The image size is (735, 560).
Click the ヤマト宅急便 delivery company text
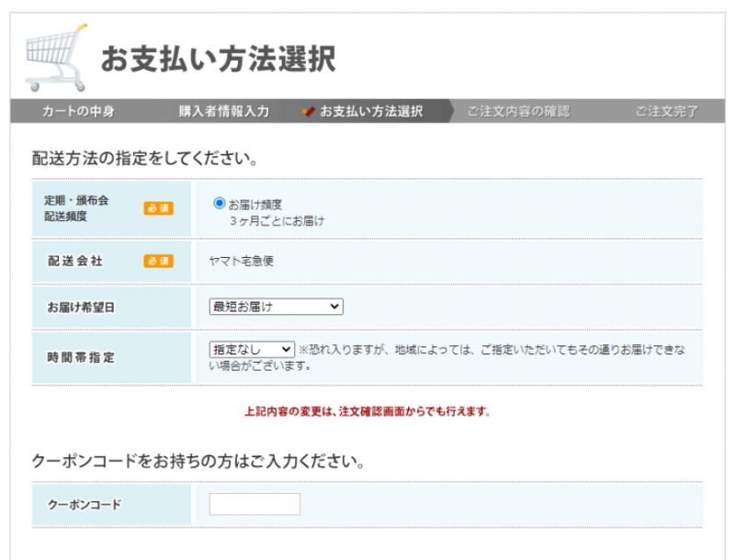[242, 261]
